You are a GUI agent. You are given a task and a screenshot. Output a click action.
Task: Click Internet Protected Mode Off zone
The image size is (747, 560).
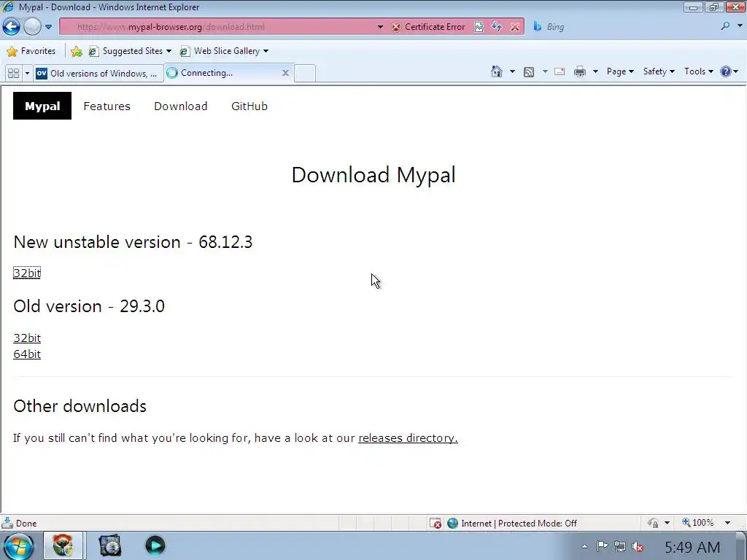(513, 524)
